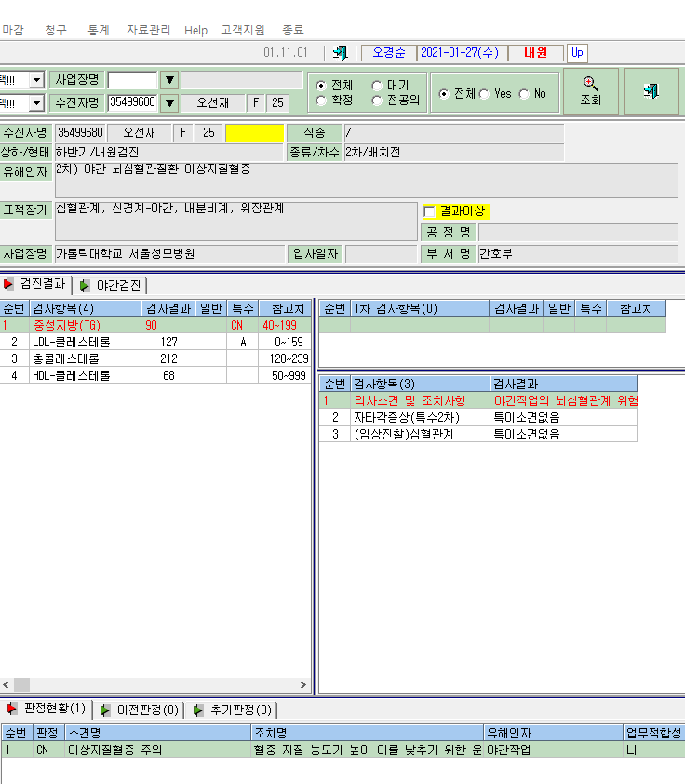Expand the 수진자명 dropdown arrow

click(x=170, y=103)
